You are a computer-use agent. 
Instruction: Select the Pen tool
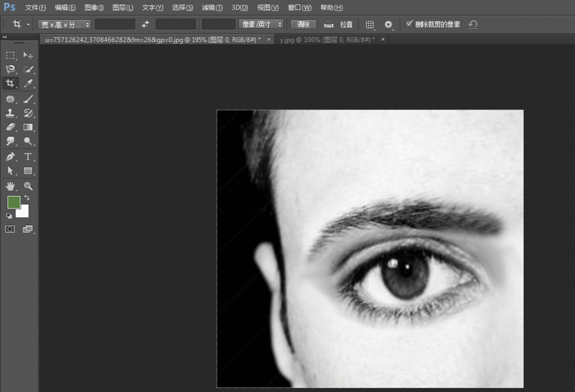coord(11,157)
